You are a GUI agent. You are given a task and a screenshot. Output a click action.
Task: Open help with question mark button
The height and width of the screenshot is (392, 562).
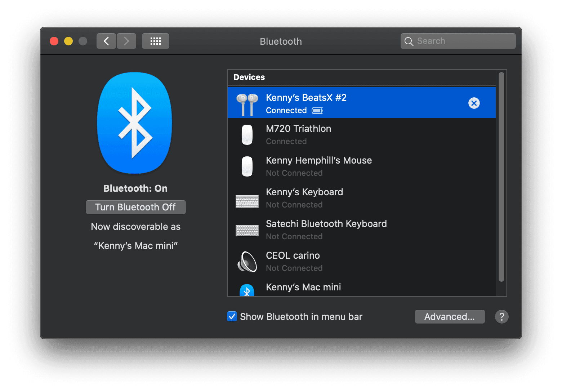[502, 317]
